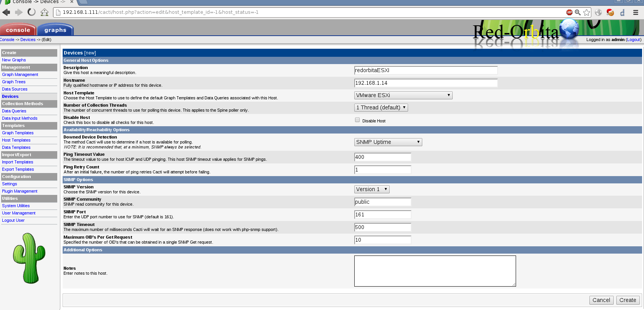
Task: Open the Host Template dropdown
Action: point(403,96)
